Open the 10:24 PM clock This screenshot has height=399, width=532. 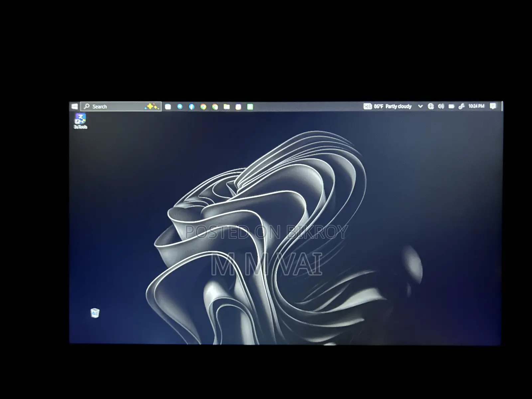476,106
